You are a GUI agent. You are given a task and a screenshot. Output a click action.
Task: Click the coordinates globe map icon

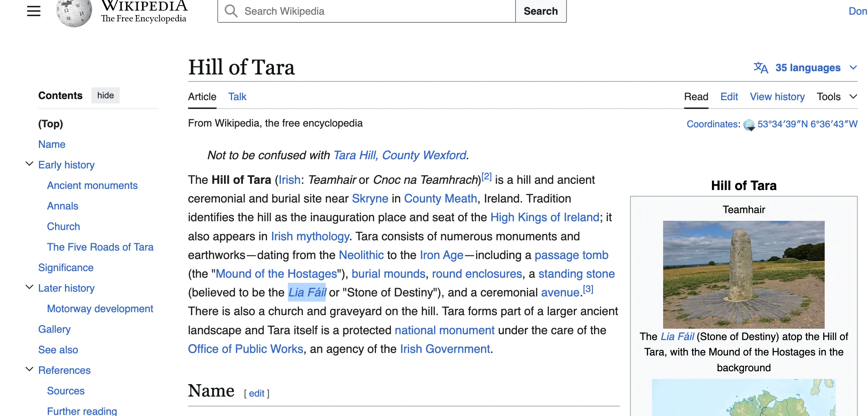[749, 125]
